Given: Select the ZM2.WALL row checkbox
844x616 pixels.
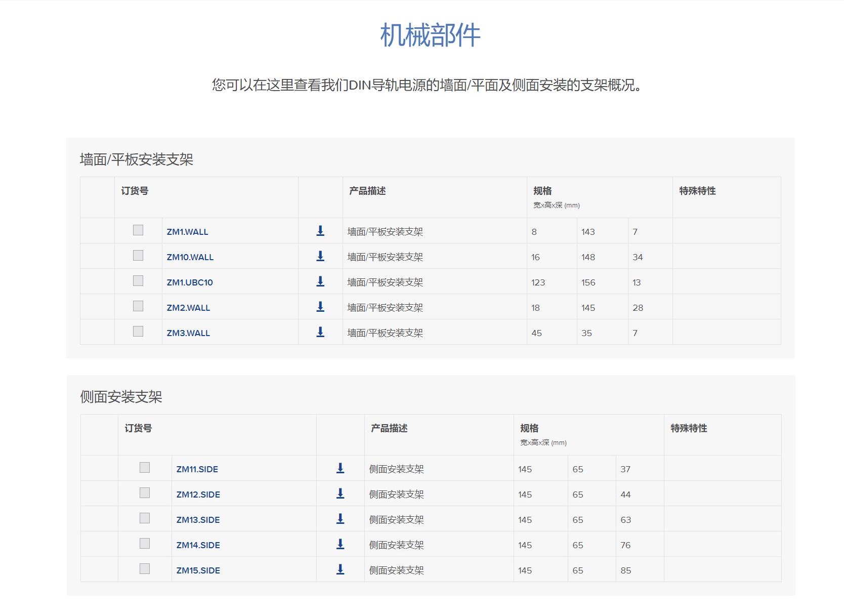Looking at the screenshot, I should pyautogui.click(x=138, y=306).
